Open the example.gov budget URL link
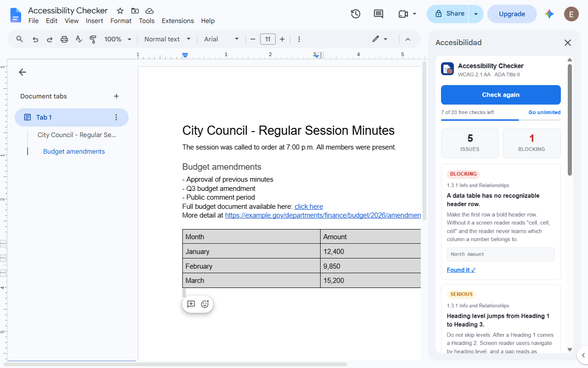The width and height of the screenshot is (588, 368). (323, 215)
